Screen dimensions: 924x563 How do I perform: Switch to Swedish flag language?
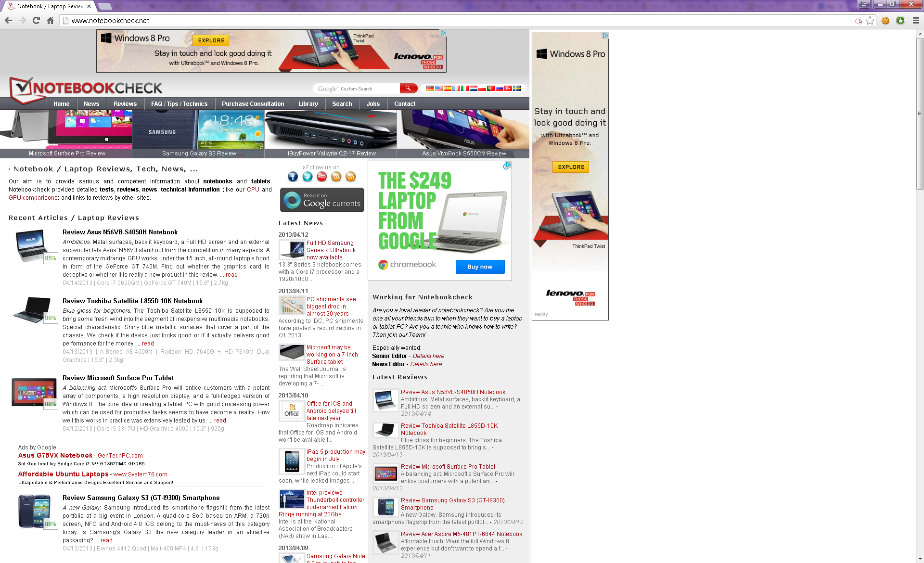517,89
